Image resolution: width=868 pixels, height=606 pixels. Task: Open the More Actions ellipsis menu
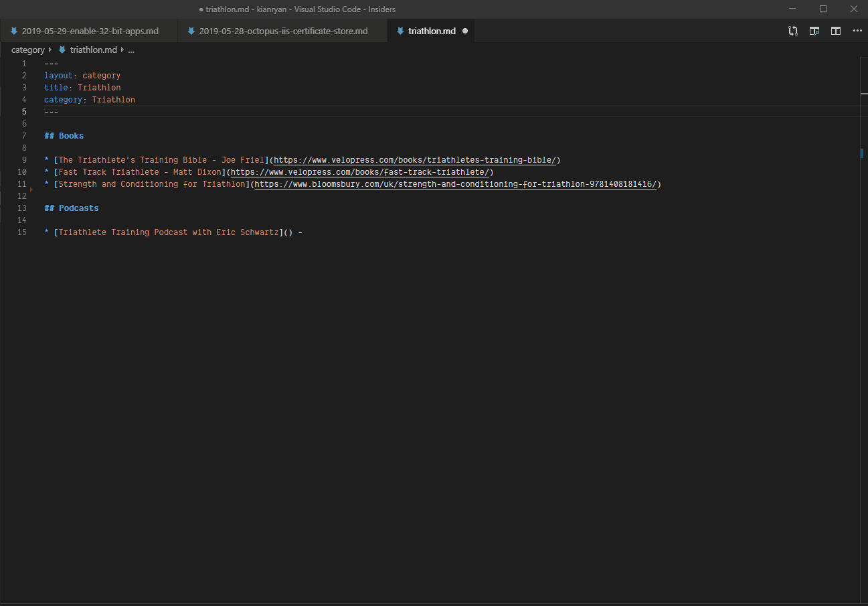point(857,31)
